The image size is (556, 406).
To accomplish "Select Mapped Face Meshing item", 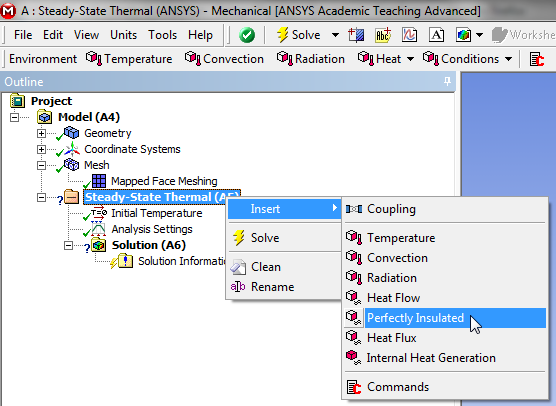I will [x=164, y=181].
